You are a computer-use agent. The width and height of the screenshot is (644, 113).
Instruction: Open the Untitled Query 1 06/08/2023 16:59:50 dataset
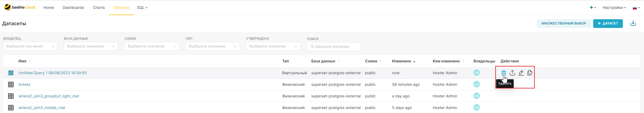pyautogui.click(x=52, y=73)
